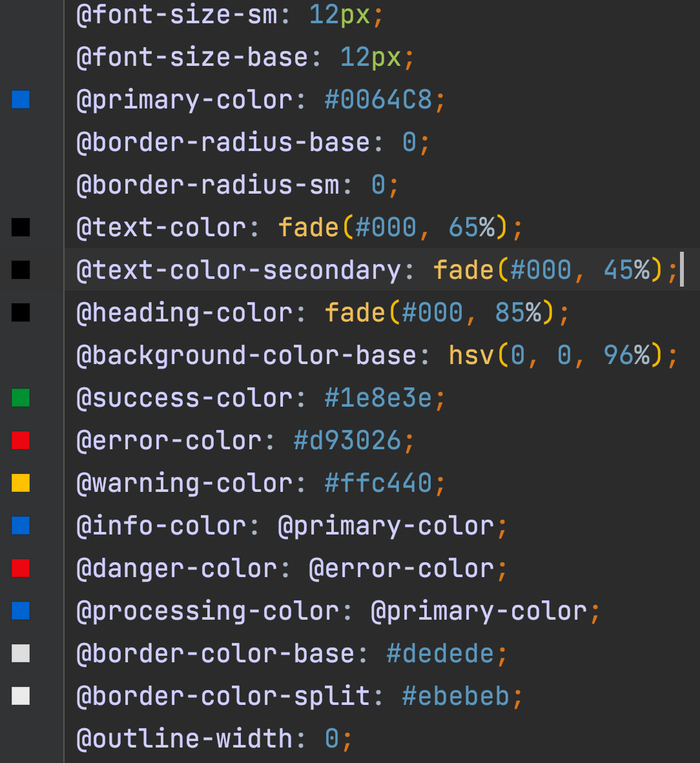Click the @font-size-base variable name
This screenshot has height=763, width=700.
[192, 57]
